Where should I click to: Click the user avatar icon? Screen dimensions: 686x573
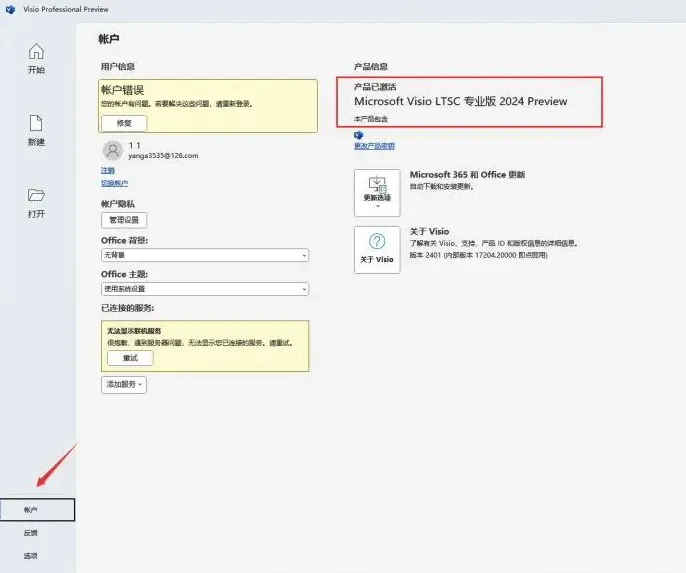tap(113, 150)
